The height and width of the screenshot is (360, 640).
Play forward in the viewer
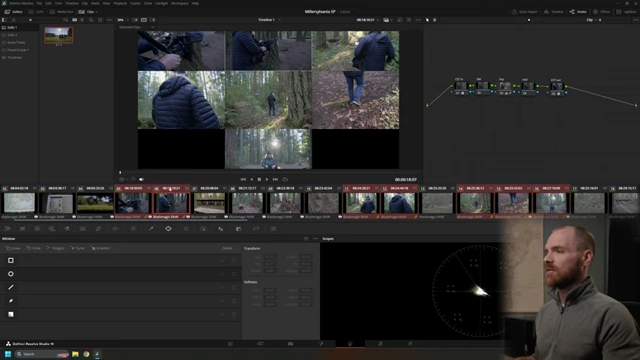pos(267,179)
